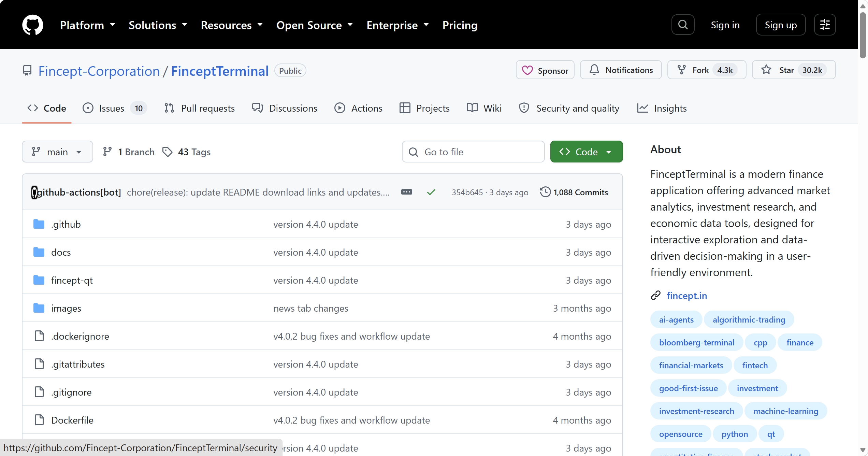View the 43 Tags link
Image resolution: width=868 pixels, height=456 pixels.
click(x=187, y=152)
